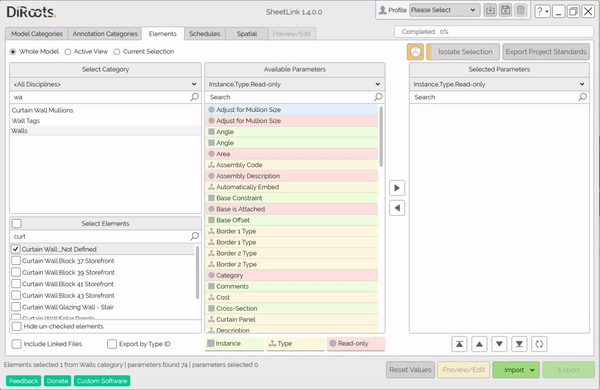Check Curtain Wall:Block 41 Storefront
This screenshot has height=390, width=600.
tap(16, 284)
